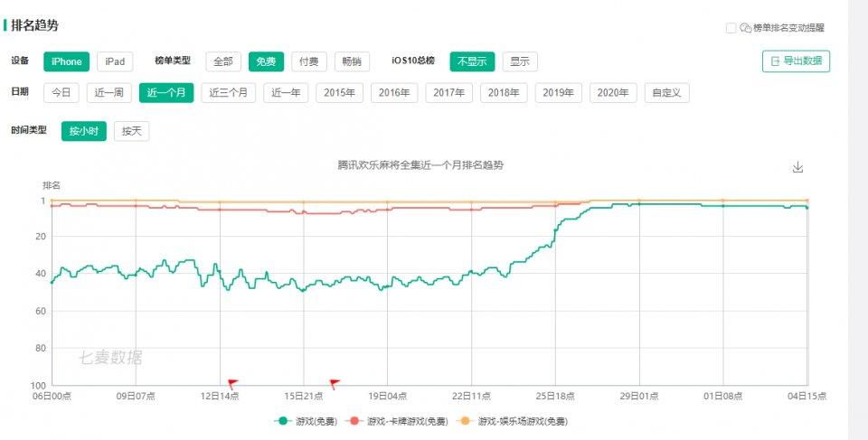Click the x-axis label 06日00点
This screenshot has width=868, height=440.
[52, 396]
